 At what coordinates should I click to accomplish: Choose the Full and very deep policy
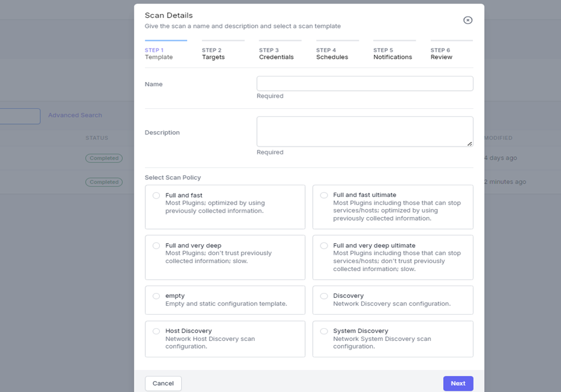[157, 246]
